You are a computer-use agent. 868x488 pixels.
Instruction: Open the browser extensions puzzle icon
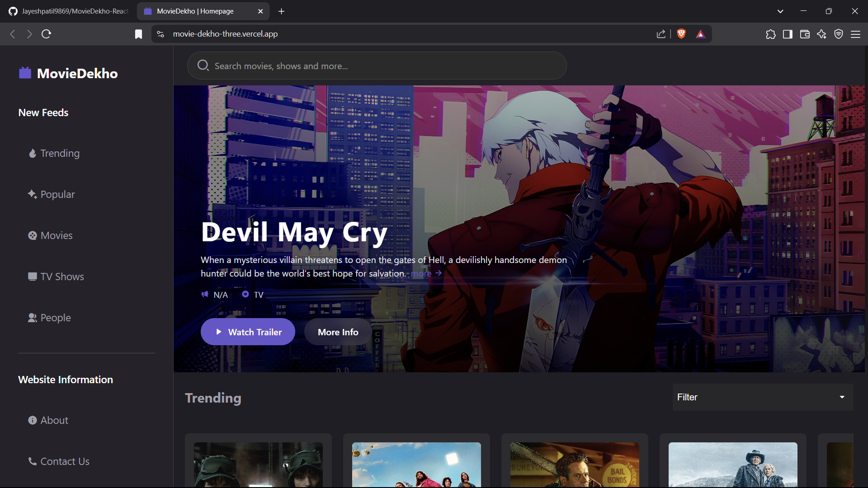771,34
